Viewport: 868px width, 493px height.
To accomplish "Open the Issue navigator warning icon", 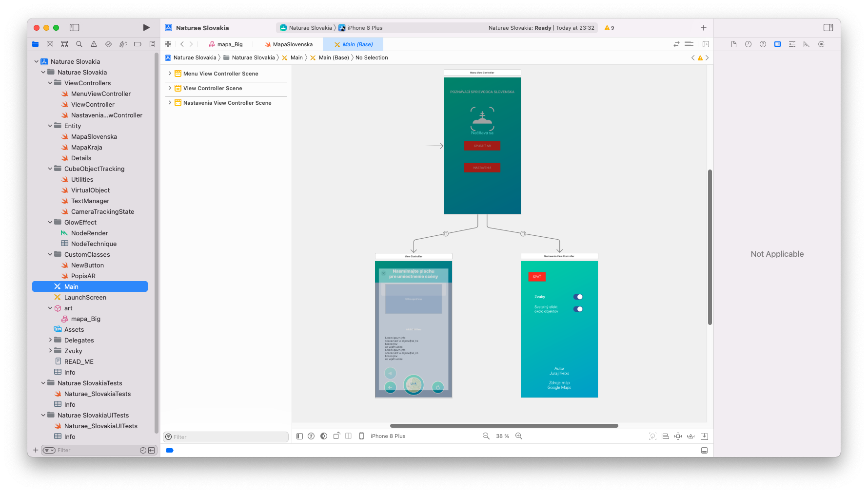I will (94, 44).
